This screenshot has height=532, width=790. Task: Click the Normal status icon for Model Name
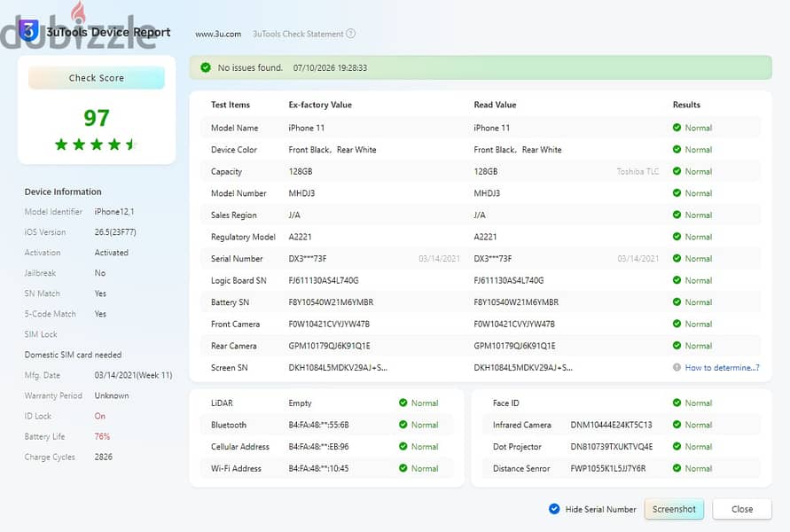(x=677, y=128)
